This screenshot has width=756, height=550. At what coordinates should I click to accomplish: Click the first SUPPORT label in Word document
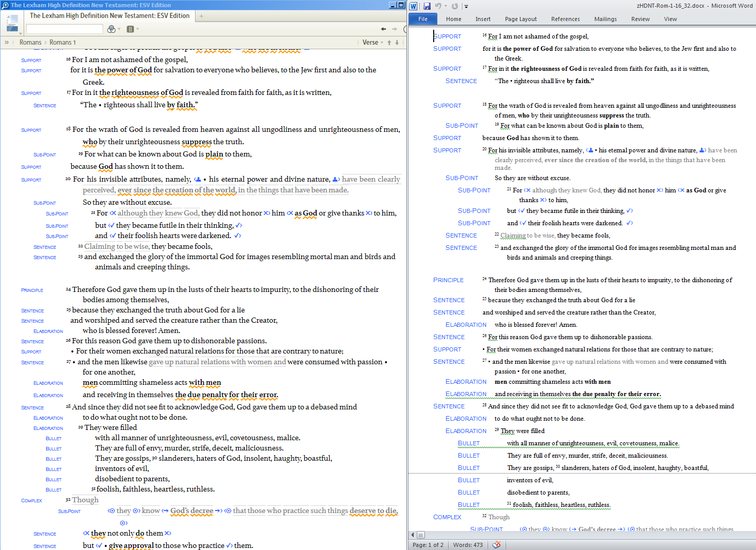tap(447, 36)
